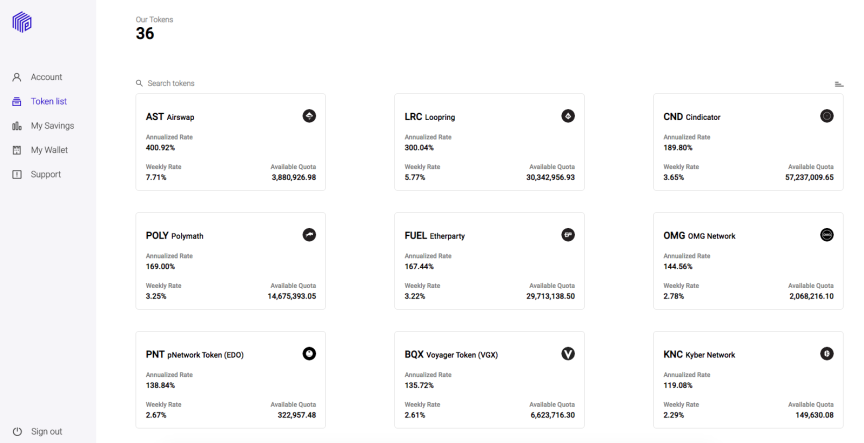Viewport: 864px width, 443px height.
Task: Click the Account person icon
Action: click(x=17, y=77)
